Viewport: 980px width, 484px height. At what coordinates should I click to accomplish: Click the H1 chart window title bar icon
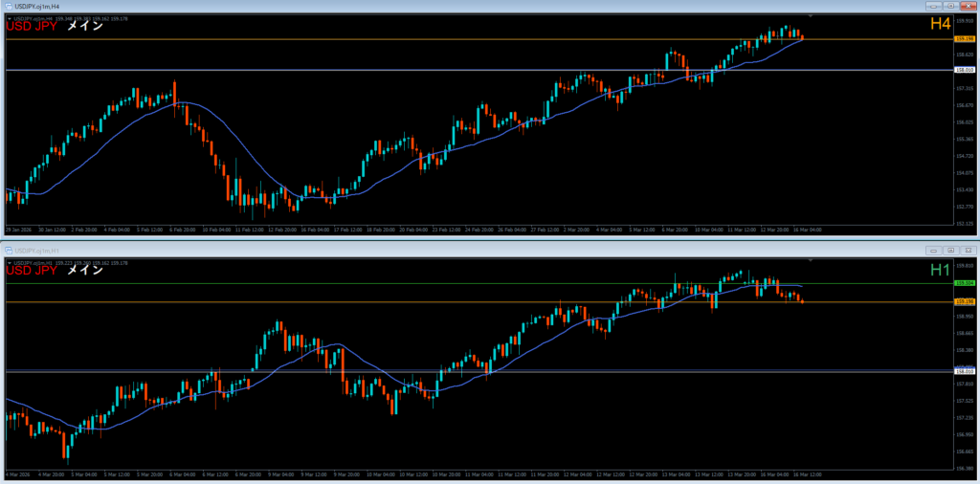10,250
